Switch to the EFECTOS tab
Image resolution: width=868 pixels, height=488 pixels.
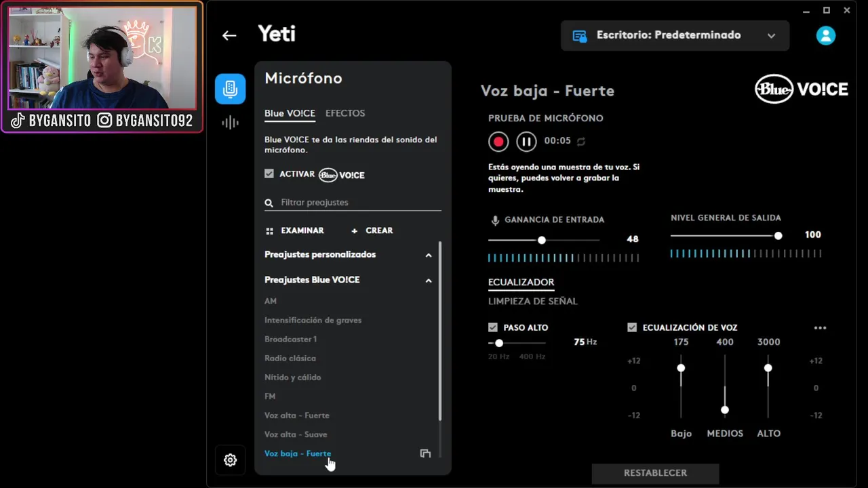pyautogui.click(x=345, y=113)
